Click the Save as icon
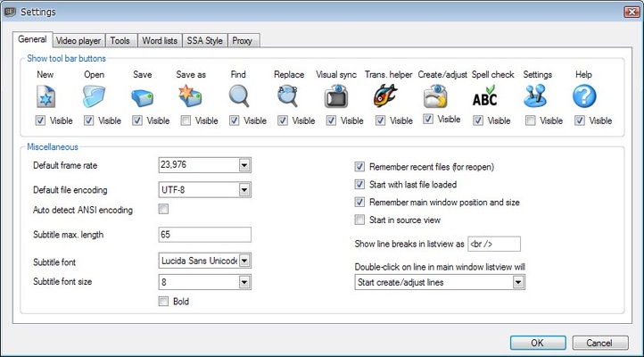Viewport: 644px width, 357px height. point(191,96)
